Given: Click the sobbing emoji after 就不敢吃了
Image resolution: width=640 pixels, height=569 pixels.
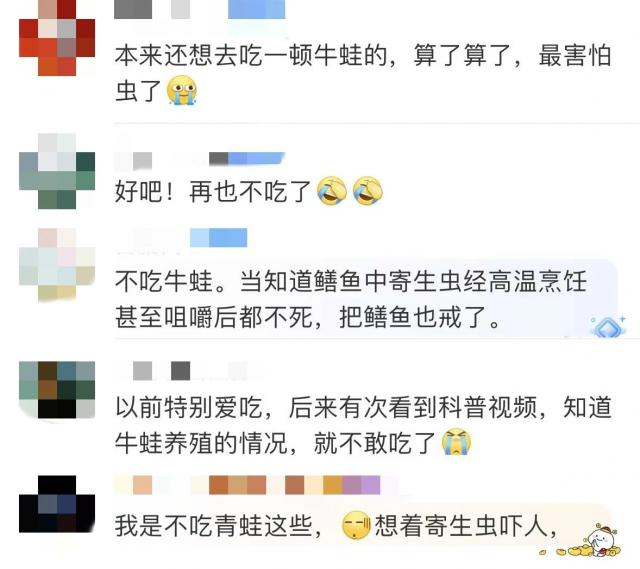Looking at the screenshot, I should click(x=456, y=442).
